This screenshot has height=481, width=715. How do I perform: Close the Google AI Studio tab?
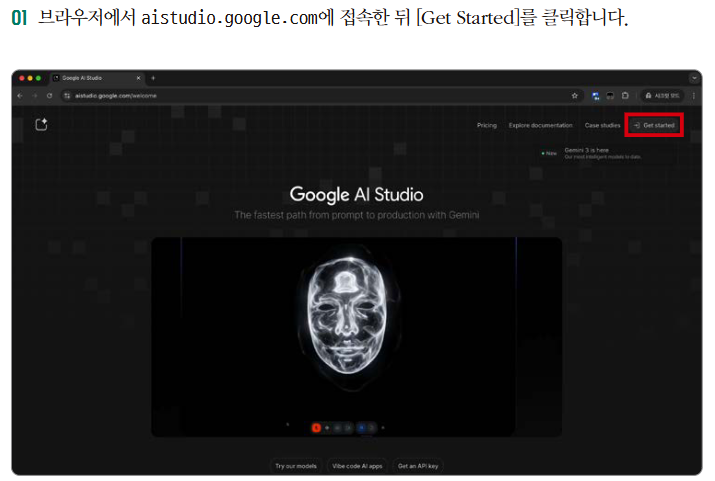[x=139, y=78]
